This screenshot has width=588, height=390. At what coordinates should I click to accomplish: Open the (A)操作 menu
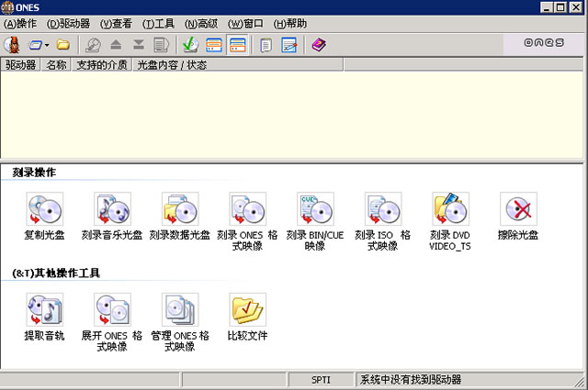coord(20,24)
